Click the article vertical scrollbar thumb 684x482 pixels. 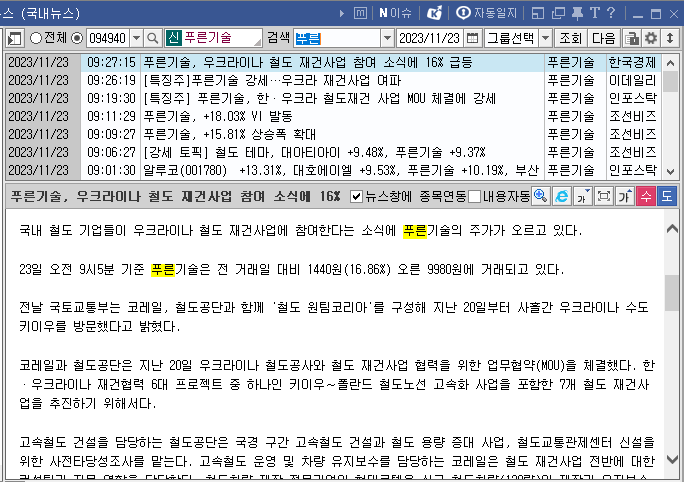tap(672, 293)
